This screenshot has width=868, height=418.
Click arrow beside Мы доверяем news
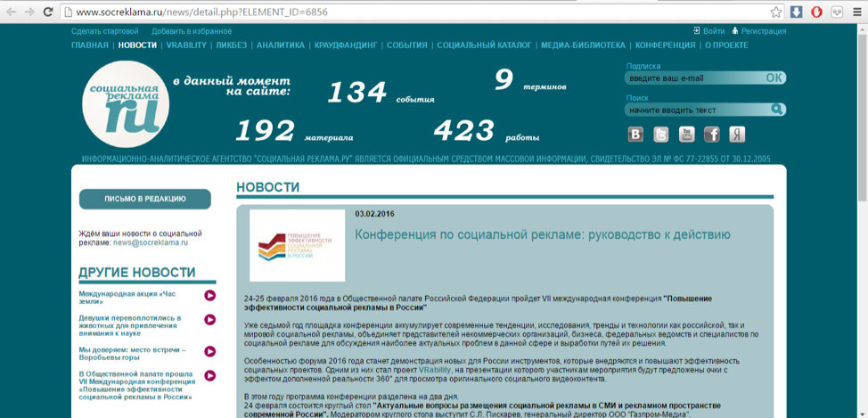(x=209, y=351)
